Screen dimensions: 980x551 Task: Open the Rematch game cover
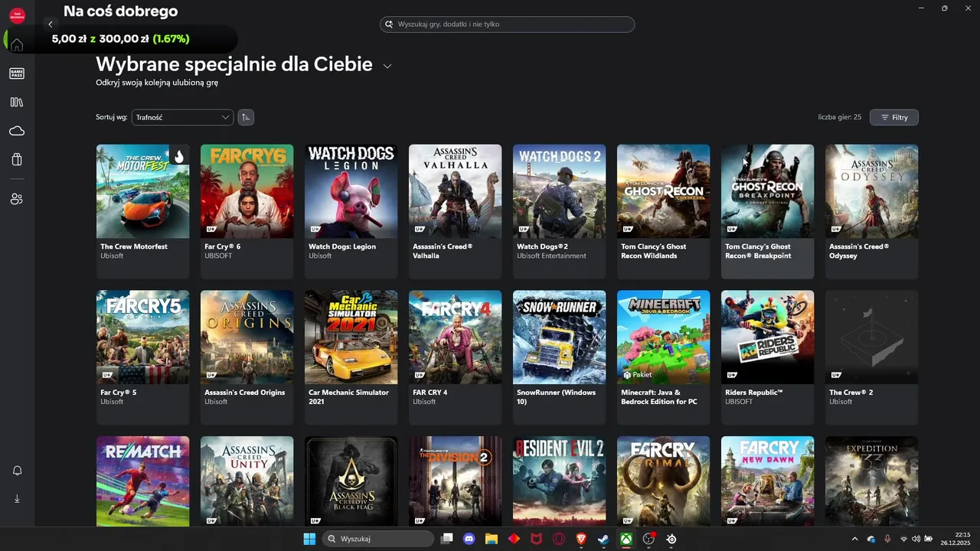point(142,481)
